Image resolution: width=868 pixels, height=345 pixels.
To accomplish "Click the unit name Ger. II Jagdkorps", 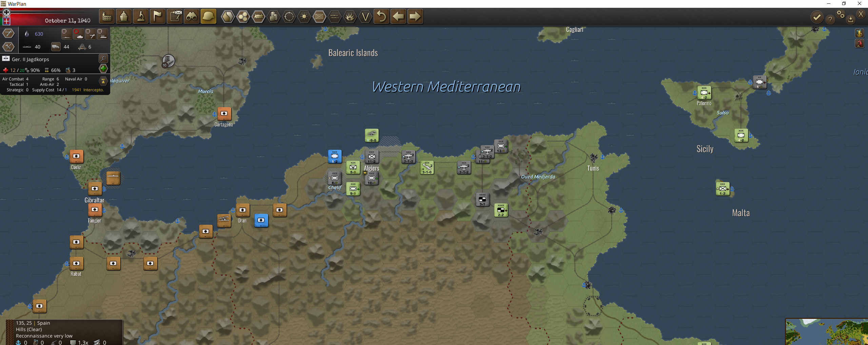I will [x=31, y=59].
